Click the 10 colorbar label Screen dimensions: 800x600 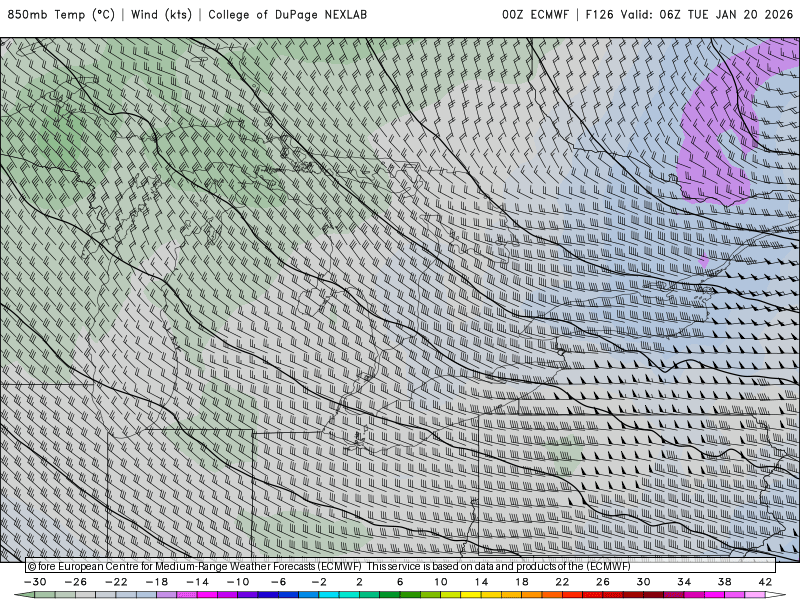point(441,582)
